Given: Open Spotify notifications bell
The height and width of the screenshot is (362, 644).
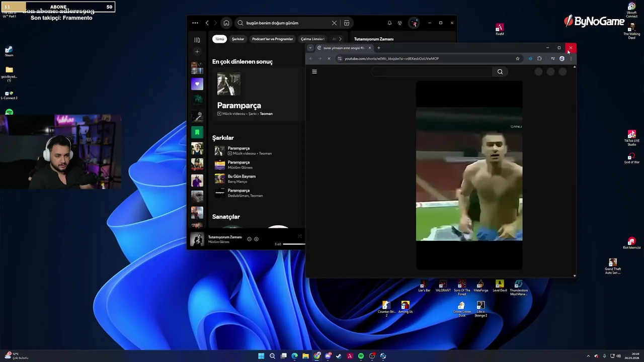Looking at the screenshot, I should click(389, 23).
